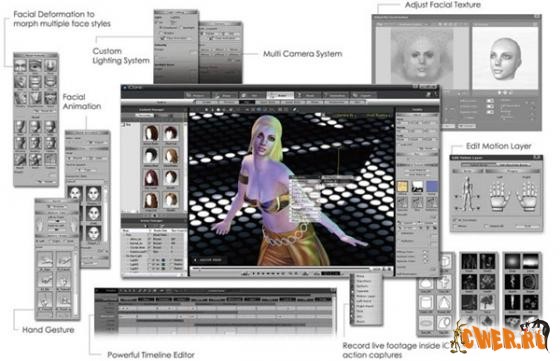Tick the checkbox at the bottom-left of the Edit Motion Layer window

click(x=455, y=226)
